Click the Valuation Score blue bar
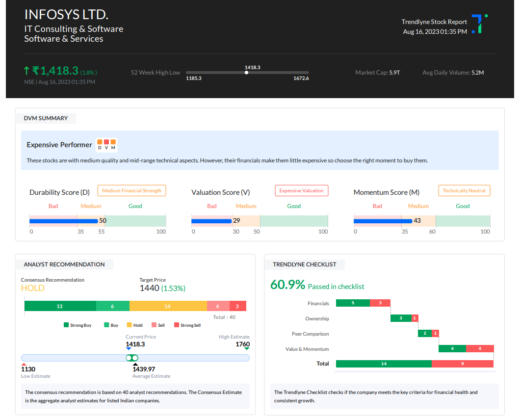520x420 pixels. pyautogui.click(x=211, y=221)
